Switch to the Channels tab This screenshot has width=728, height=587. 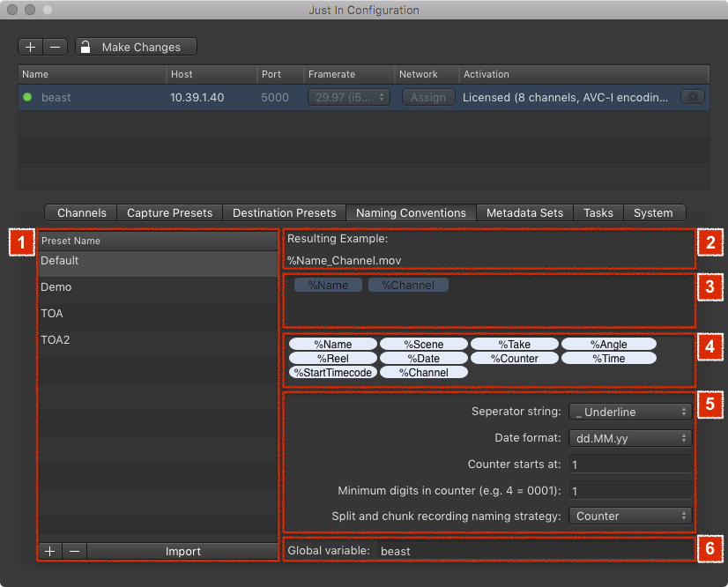coord(81,212)
